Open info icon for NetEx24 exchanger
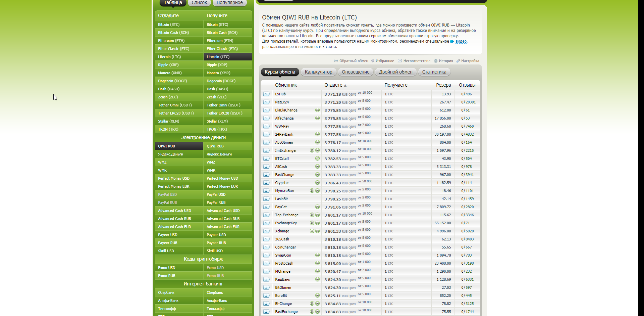The width and height of the screenshot is (644, 316). coord(266,102)
